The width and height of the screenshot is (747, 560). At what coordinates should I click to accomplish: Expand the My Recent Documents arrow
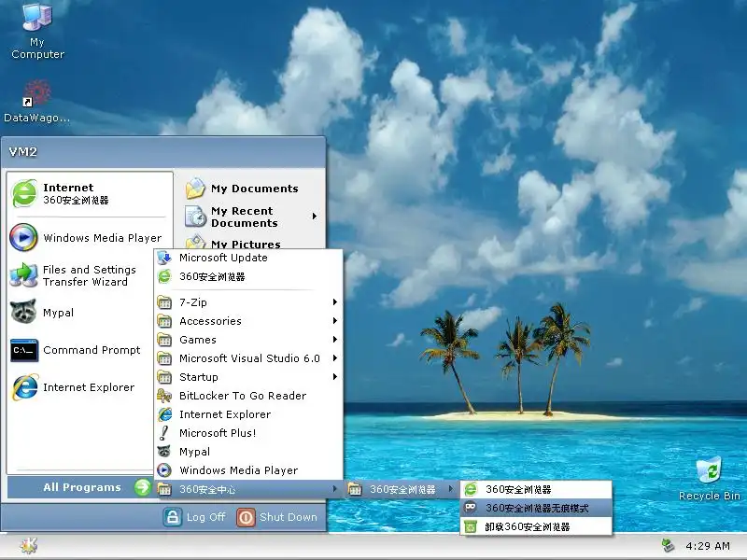[x=315, y=217]
